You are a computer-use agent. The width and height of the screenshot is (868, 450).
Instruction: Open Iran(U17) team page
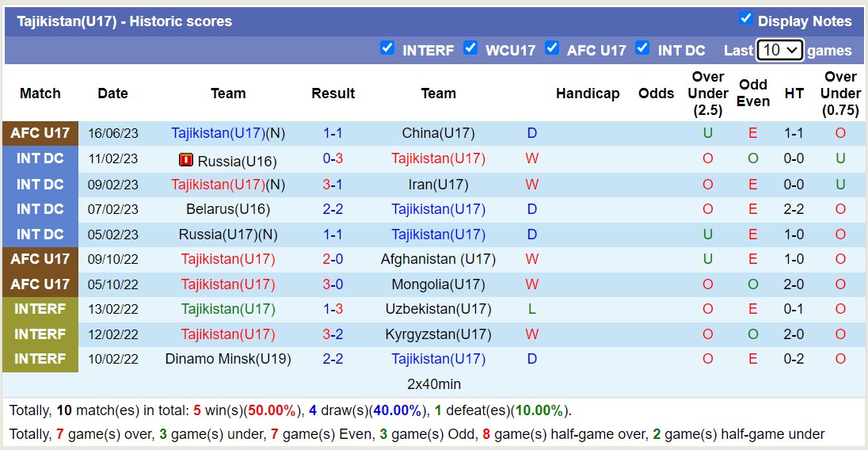click(438, 185)
